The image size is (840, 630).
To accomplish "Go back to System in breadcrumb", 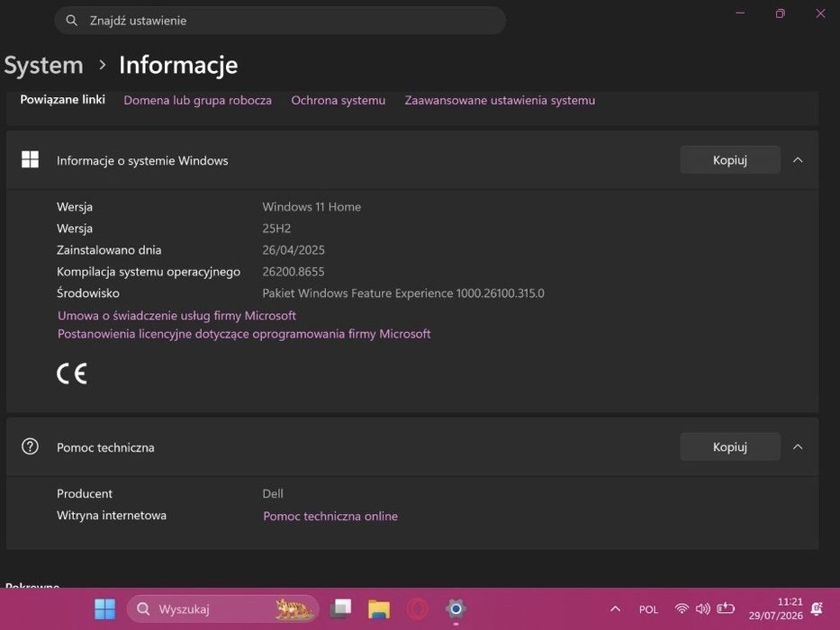I will point(44,66).
